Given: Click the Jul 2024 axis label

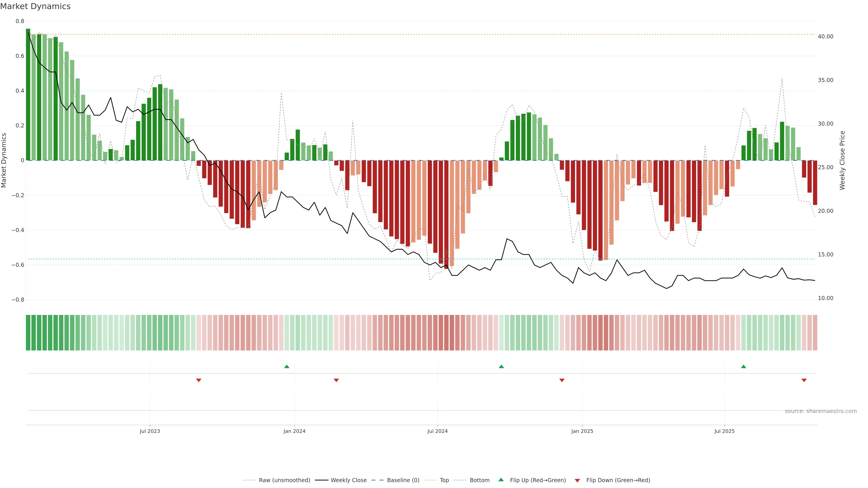Looking at the screenshot, I should pyautogui.click(x=437, y=431).
